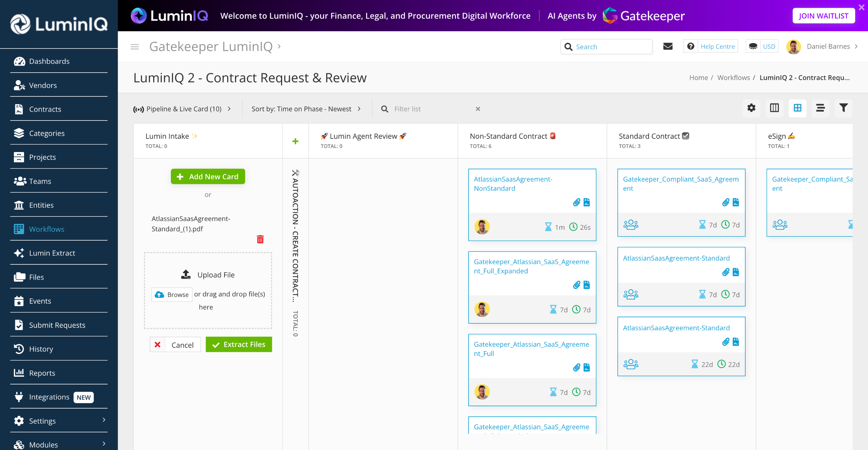This screenshot has height=450, width=868.
Task: Click the JOIN WAITLIST button
Action: click(823, 16)
